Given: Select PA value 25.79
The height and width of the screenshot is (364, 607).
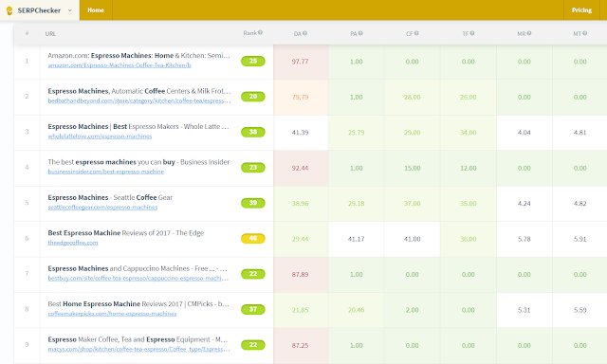Looking at the screenshot, I should [357, 133].
